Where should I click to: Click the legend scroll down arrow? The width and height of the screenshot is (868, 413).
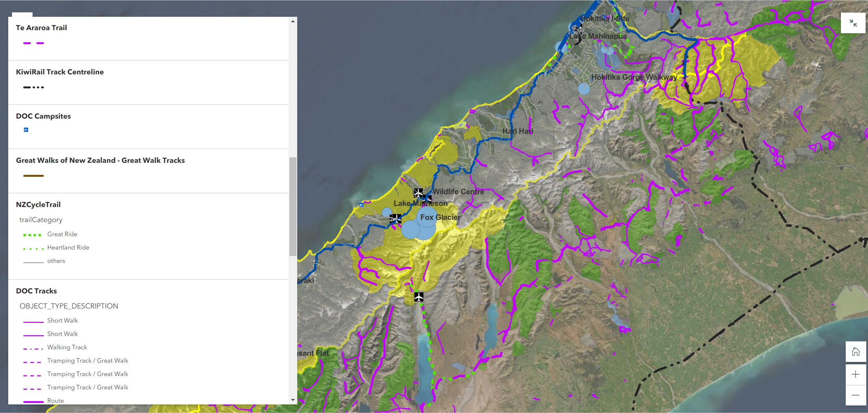pyautogui.click(x=293, y=400)
